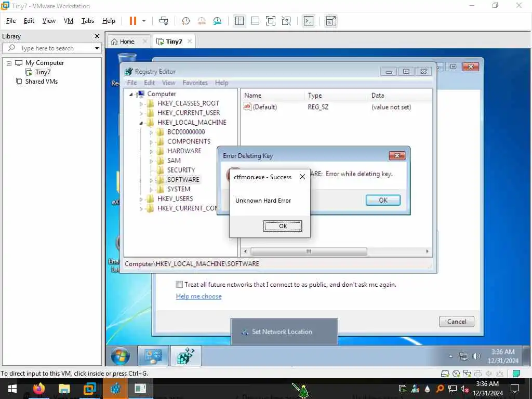Click OK in the ctfmon.exe dialog
The image size is (532, 399).
pos(283,226)
